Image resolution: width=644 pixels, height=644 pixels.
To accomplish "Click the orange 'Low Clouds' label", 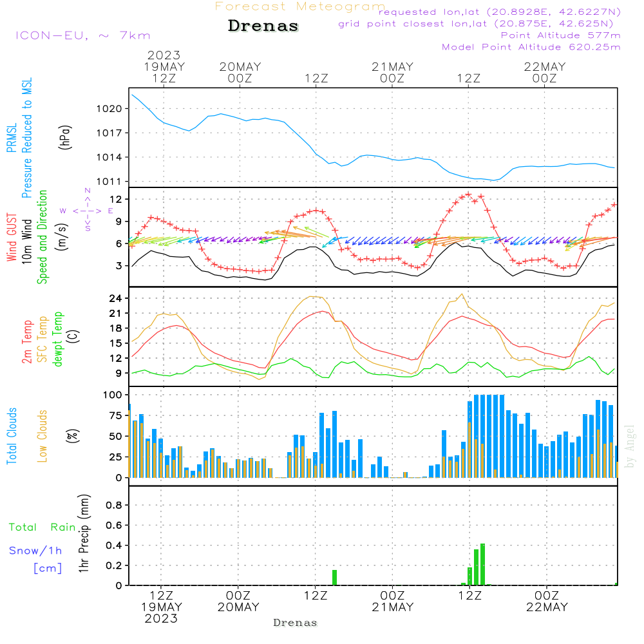I will tap(42, 436).
